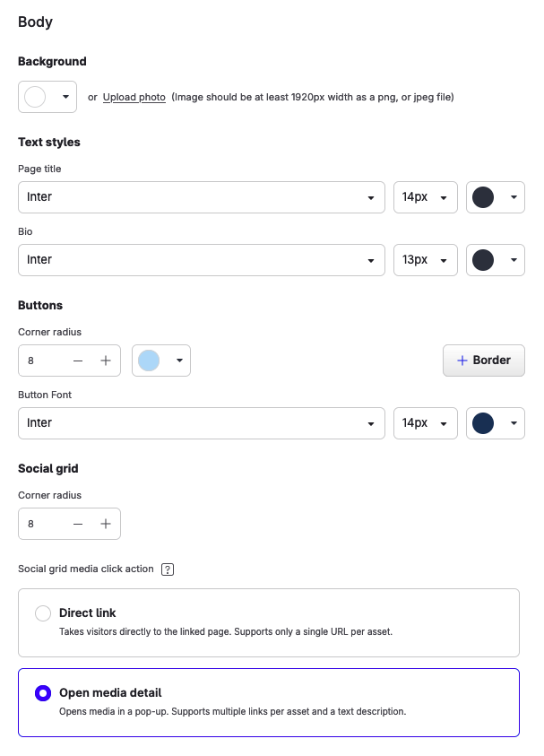Increase the Social grid corner radius with plus
The height and width of the screenshot is (756, 544).
pos(105,524)
